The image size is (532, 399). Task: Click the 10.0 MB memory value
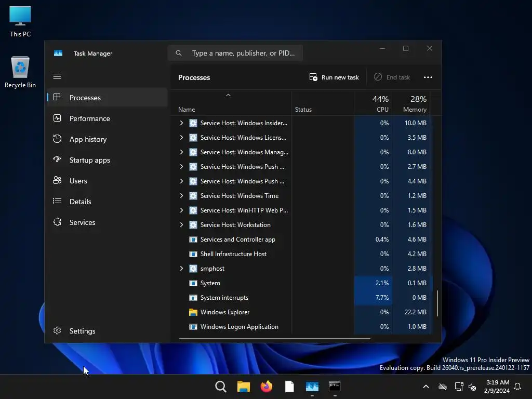coord(415,123)
